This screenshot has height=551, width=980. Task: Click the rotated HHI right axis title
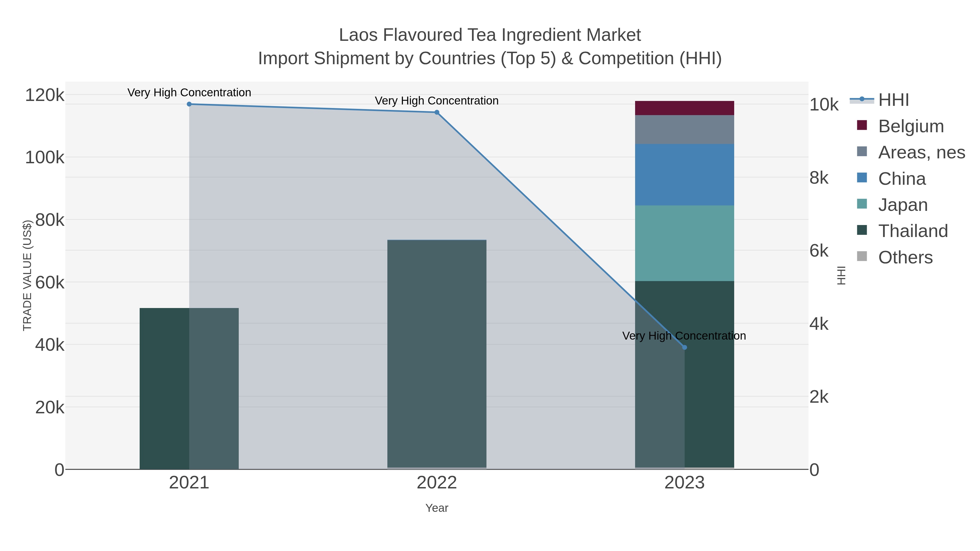[x=841, y=276]
